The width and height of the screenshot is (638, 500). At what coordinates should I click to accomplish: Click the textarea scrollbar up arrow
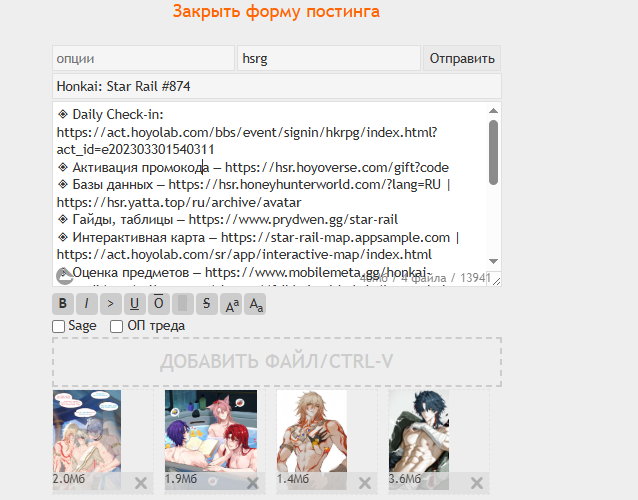494,111
